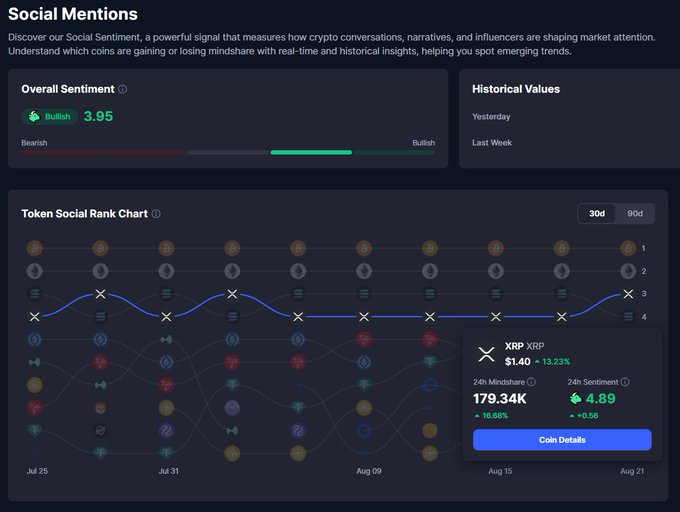Click the Bearish label under sentiment

coord(34,143)
